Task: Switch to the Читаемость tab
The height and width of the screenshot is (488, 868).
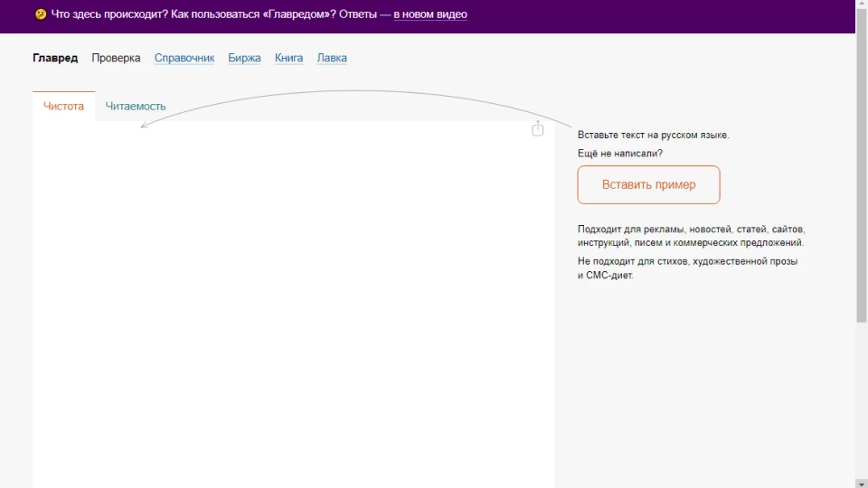Action: tap(136, 106)
